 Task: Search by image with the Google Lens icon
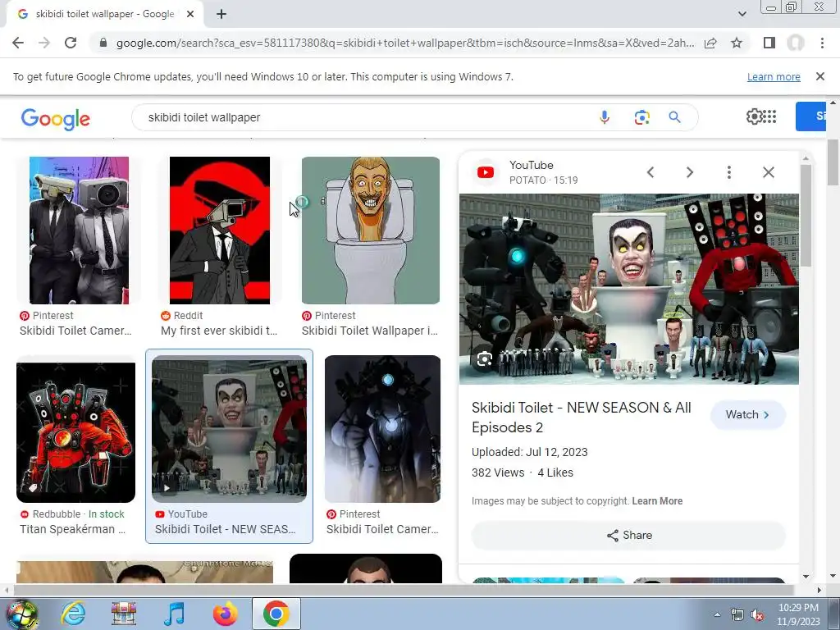641,116
